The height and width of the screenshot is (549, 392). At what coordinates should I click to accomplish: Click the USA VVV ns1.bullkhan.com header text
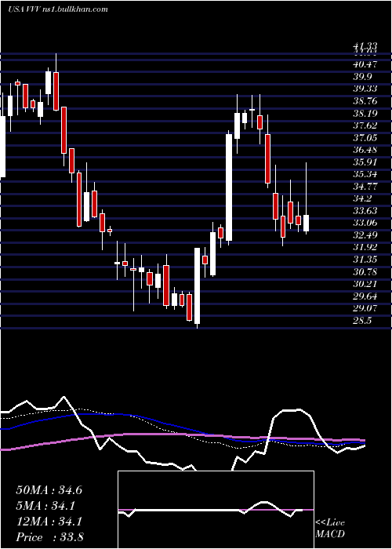point(57,9)
